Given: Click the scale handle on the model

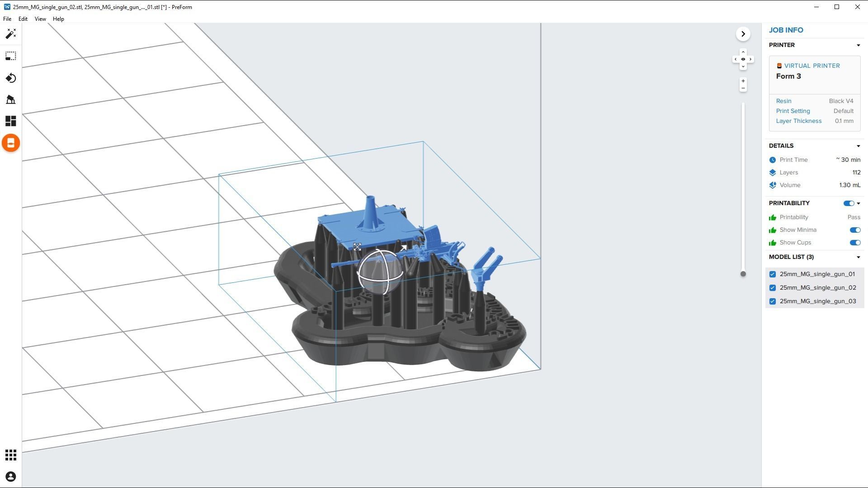Looking at the screenshot, I should pos(357,247).
